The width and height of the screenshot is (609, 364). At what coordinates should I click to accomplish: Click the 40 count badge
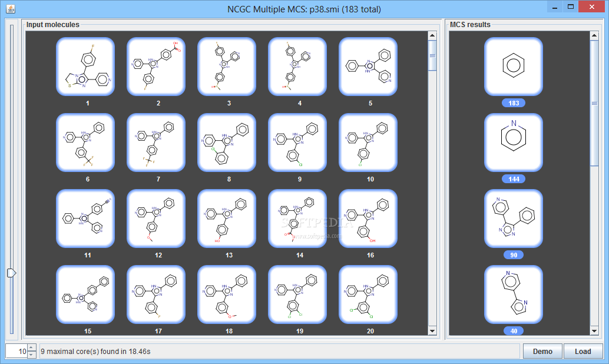tap(514, 331)
